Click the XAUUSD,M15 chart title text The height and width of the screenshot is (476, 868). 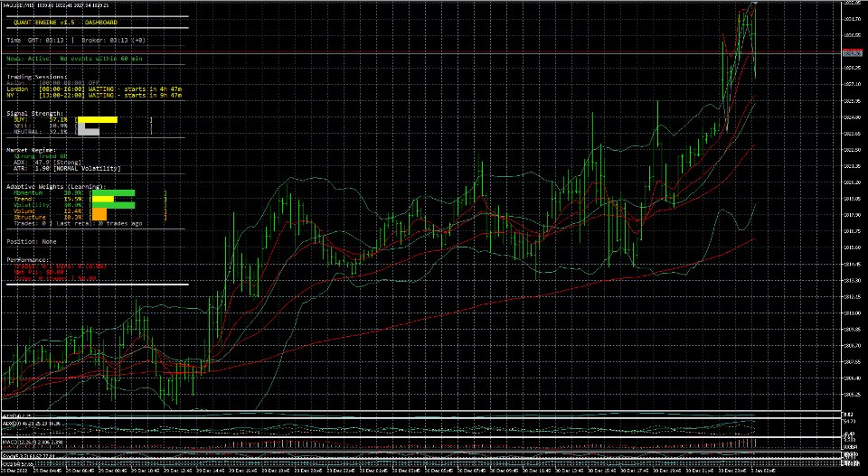pyautogui.click(x=55, y=5)
